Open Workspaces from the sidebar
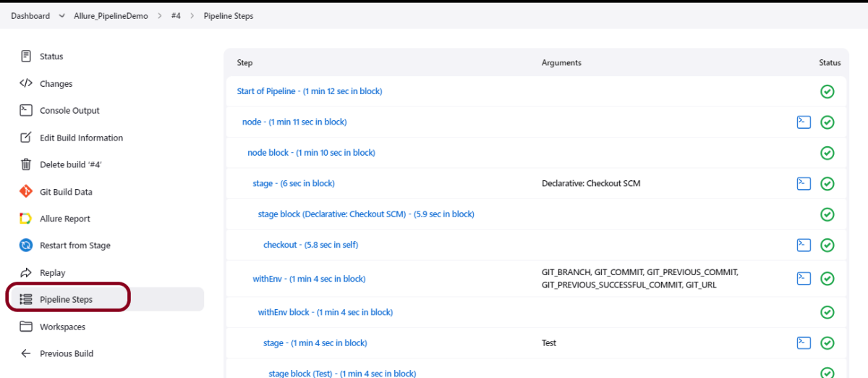The width and height of the screenshot is (868, 378). (62, 327)
